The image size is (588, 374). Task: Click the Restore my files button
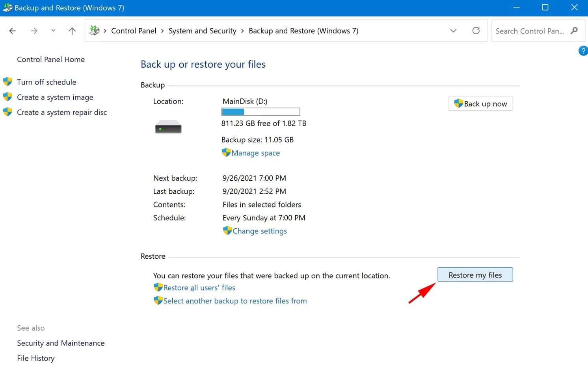(475, 274)
